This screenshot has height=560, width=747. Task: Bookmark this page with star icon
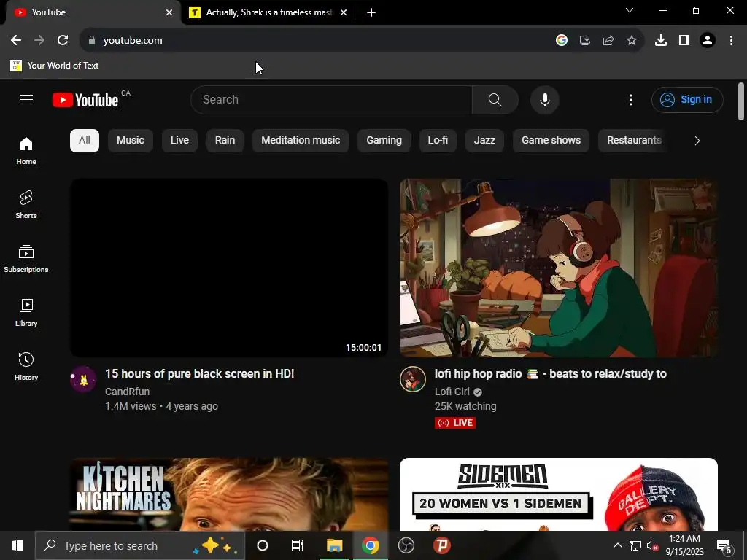point(632,41)
